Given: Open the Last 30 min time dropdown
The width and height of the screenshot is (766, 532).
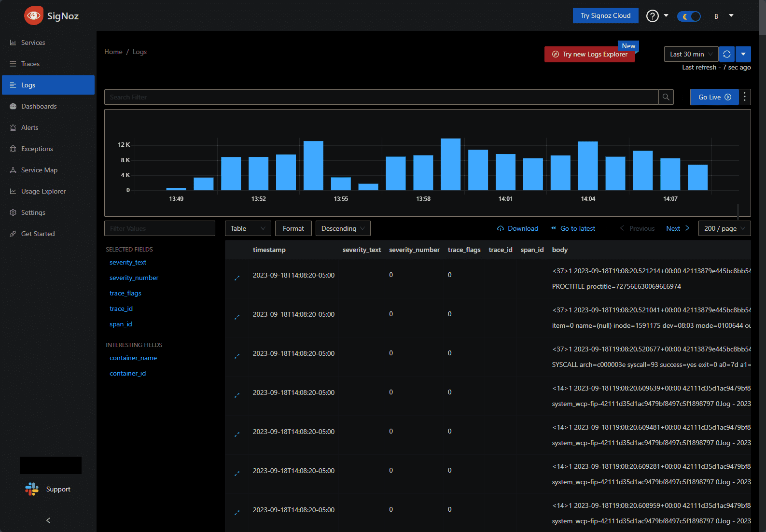Looking at the screenshot, I should pos(691,54).
